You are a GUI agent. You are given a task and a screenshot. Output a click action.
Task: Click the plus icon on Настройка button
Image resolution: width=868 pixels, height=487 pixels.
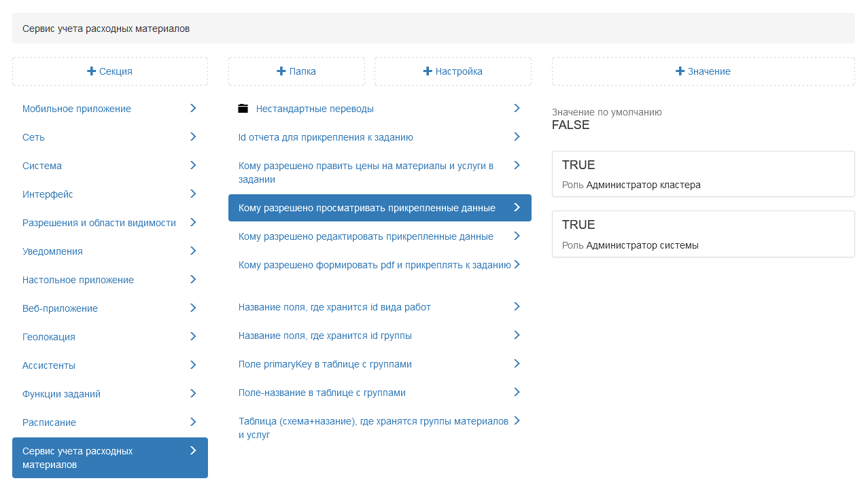tap(428, 71)
